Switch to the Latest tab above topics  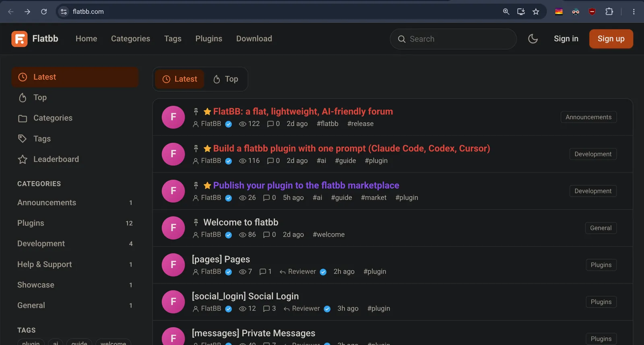(x=180, y=79)
